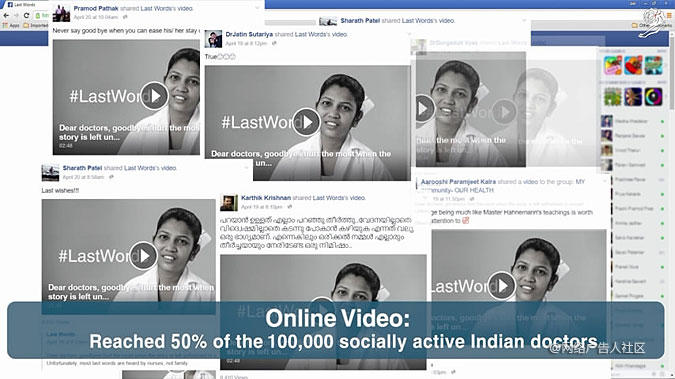This screenshot has width=675, height=379.
Task: Play the video in DrJatin Sutariya's post
Action: click(306, 122)
